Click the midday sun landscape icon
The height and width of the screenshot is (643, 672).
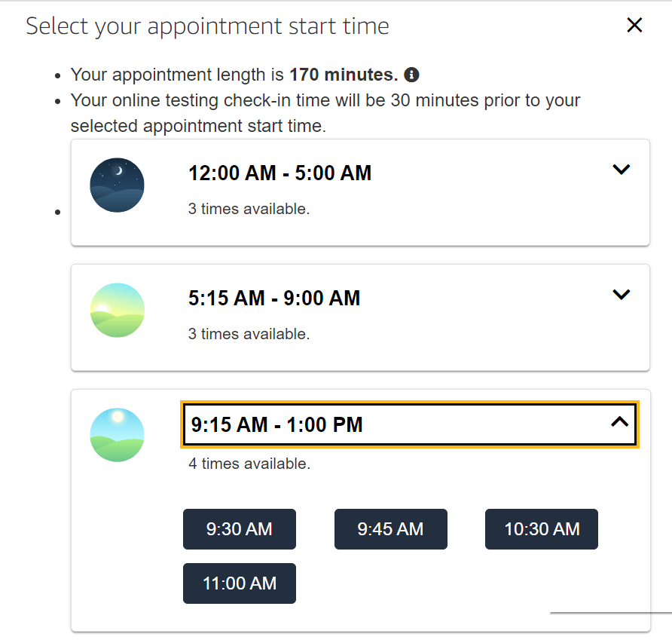[117, 435]
